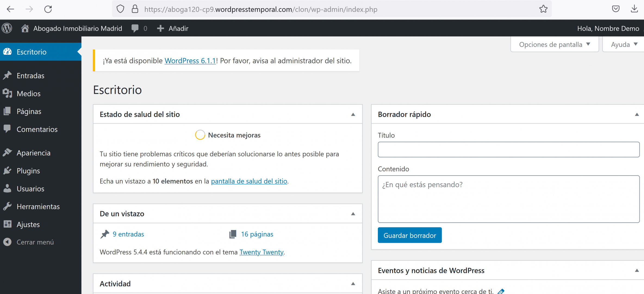Image resolution: width=644 pixels, height=294 pixels.
Task: Open Usuarios menu item
Action: click(41, 189)
